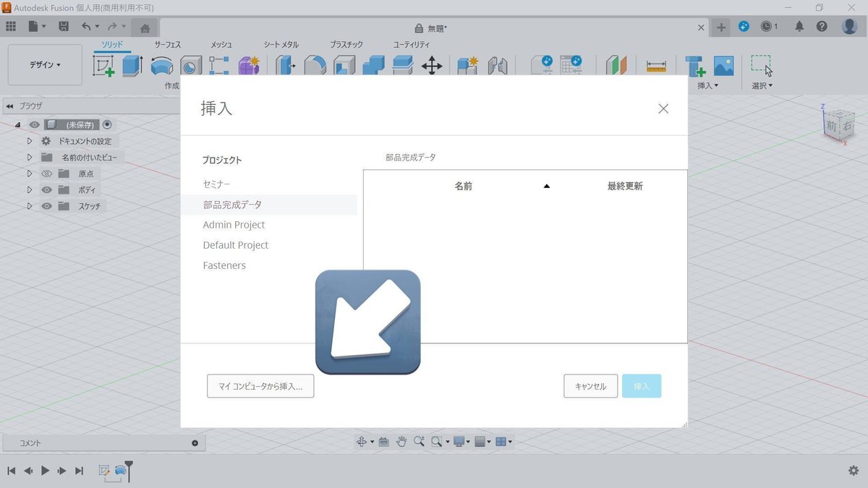Hide the ボディ folder via eye icon
Image resolution: width=868 pixels, height=488 pixels.
pyautogui.click(x=47, y=189)
